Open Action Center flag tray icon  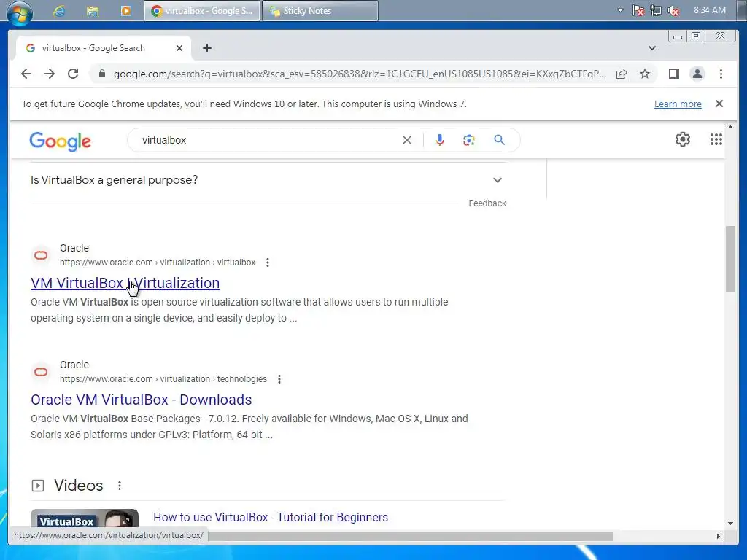638,10
